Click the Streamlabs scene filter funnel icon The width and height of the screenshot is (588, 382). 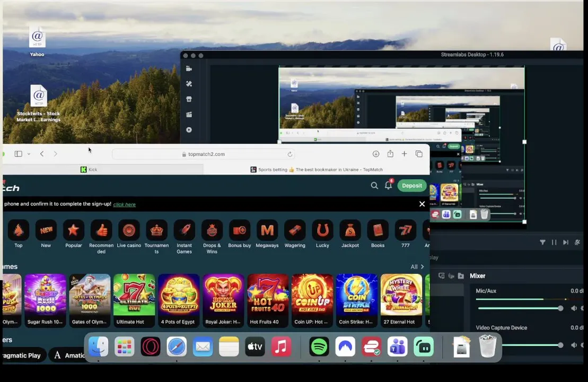[x=542, y=242]
